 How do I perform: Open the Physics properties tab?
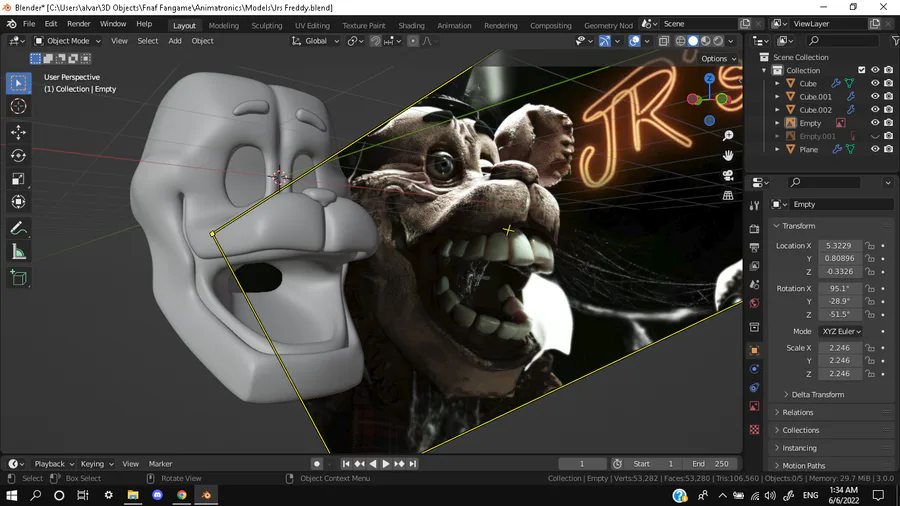pos(754,369)
